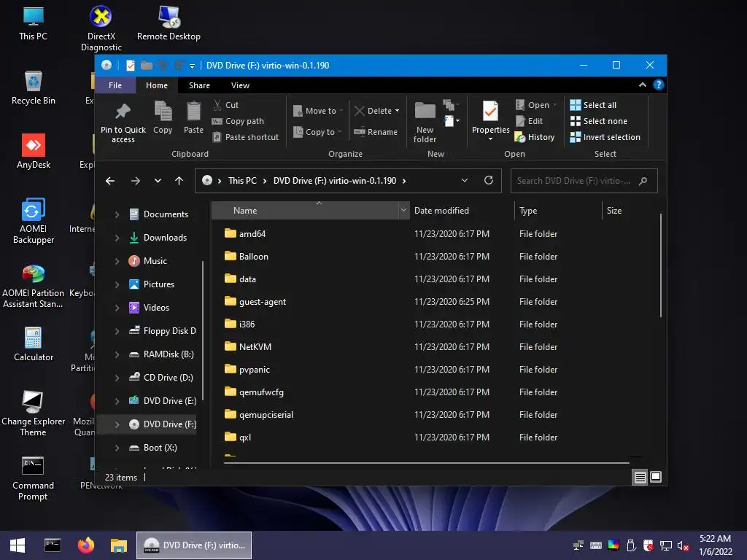
Task: Sort by the Type column header
Action: point(558,211)
